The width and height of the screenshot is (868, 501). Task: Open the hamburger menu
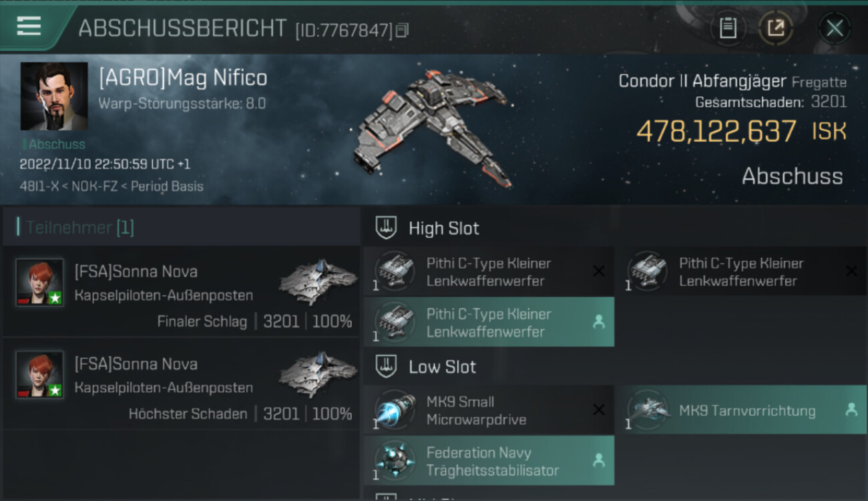click(29, 26)
